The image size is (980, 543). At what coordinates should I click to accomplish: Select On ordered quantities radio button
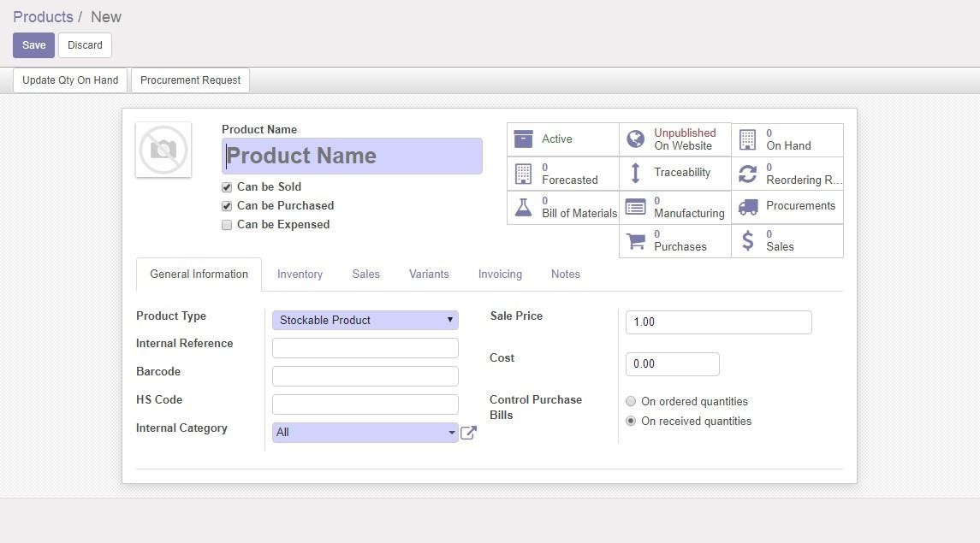pos(631,400)
